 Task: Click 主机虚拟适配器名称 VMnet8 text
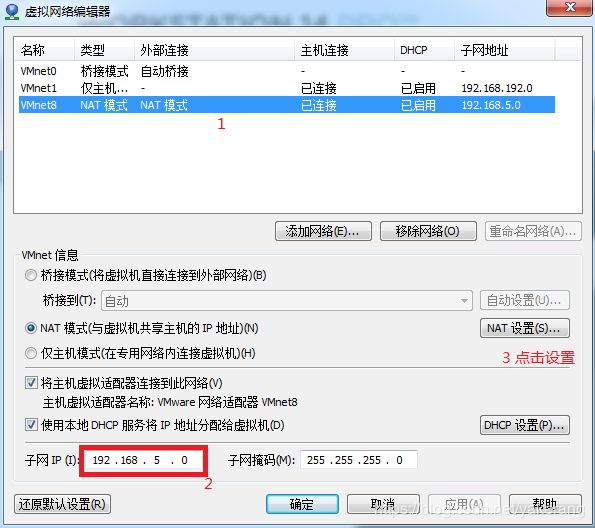pos(170,402)
